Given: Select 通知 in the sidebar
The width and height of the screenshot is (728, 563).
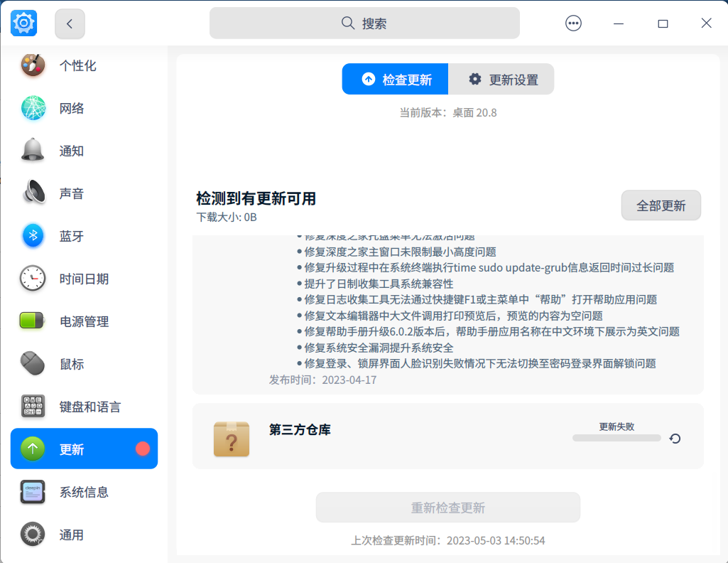Looking at the screenshot, I should coord(84,151).
